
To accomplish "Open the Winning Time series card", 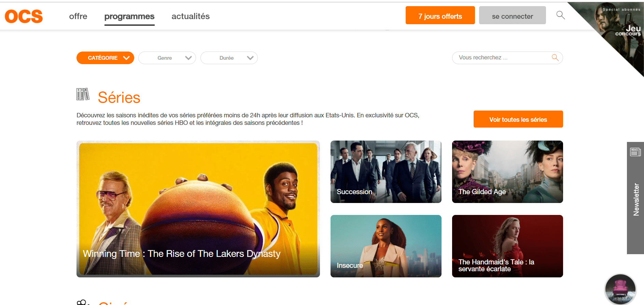I will point(198,209).
